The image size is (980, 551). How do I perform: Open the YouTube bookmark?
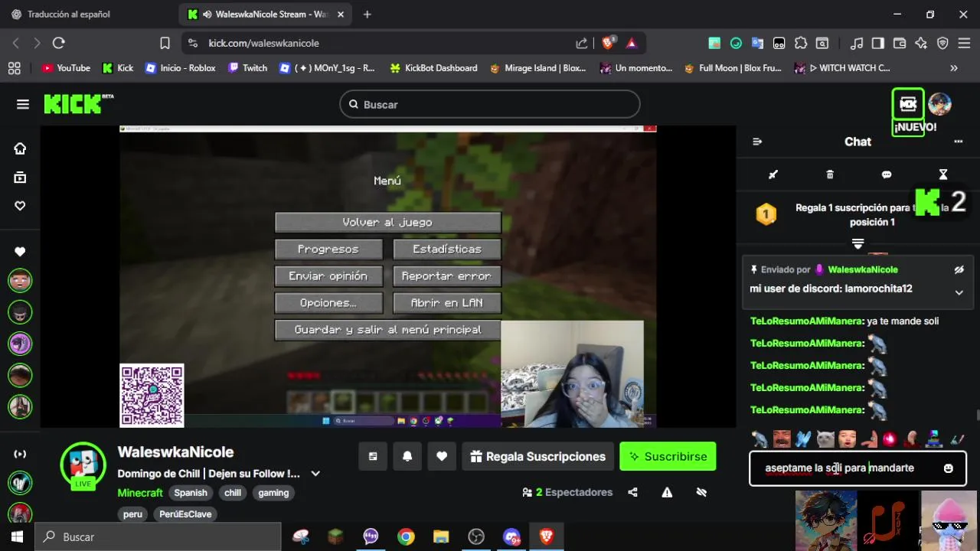[x=66, y=68]
